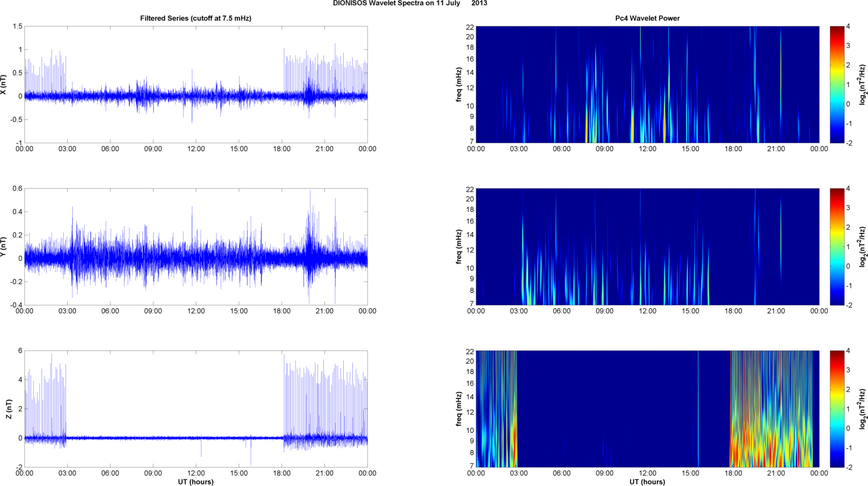Image resolution: width=868 pixels, height=486 pixels.
Task: Click the colorbar beside the middle spectrogram
Action: 837,247
